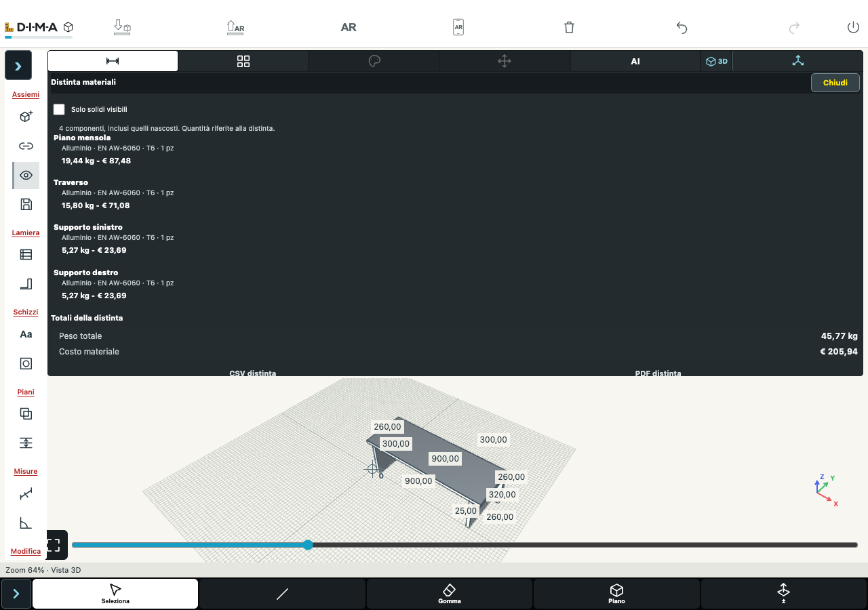The image size is (868, 610).
Task: Open the AI tab
Action: click(x=635, y=61)
